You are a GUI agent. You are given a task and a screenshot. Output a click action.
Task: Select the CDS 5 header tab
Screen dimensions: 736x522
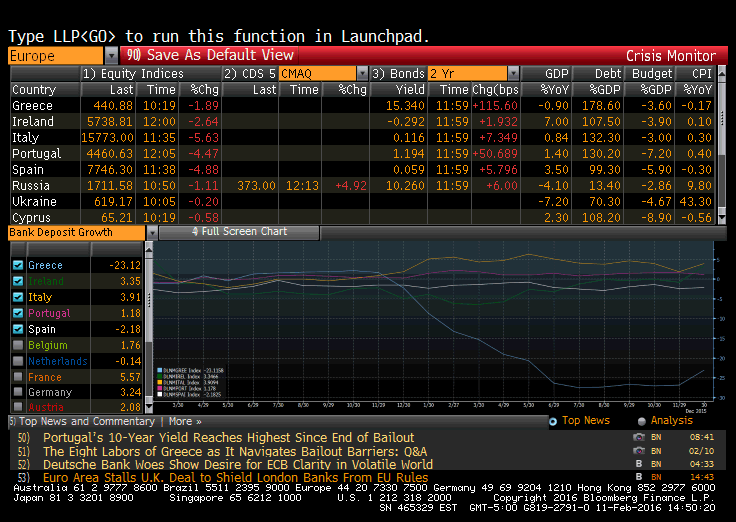point(249,74)
